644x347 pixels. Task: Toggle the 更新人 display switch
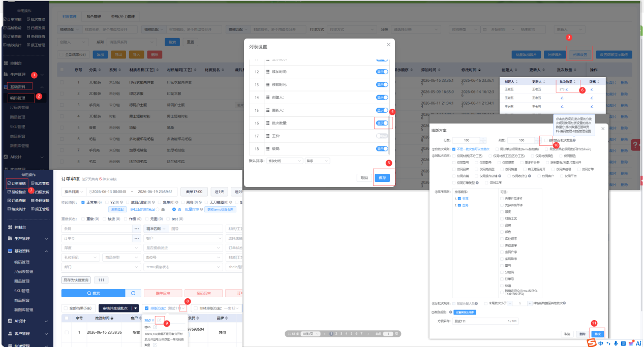click(382, 110)
